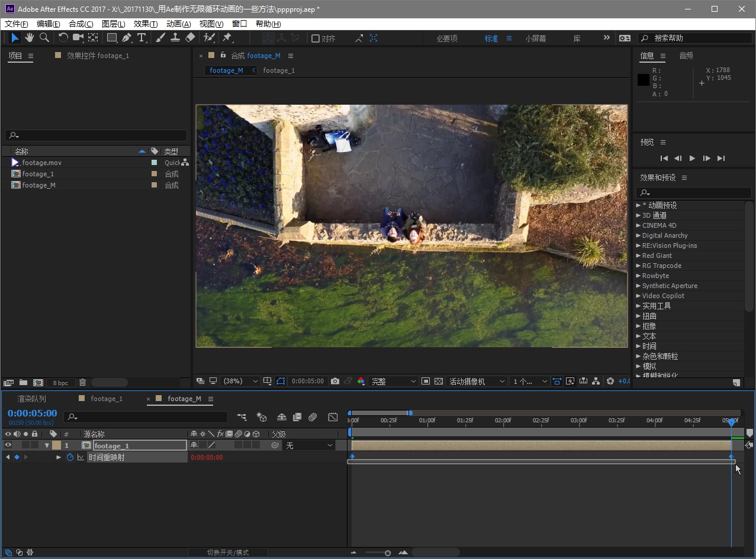This screenshot has height=559, width=756.
Task: Click the 切换开关/模式 button
Action: (x=228, y=552)
